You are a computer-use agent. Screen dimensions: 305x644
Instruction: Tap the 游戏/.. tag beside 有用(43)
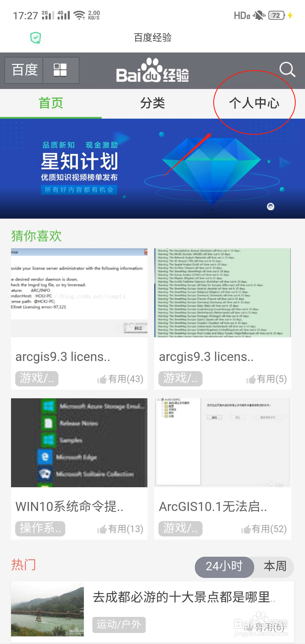tap(37, 378)
